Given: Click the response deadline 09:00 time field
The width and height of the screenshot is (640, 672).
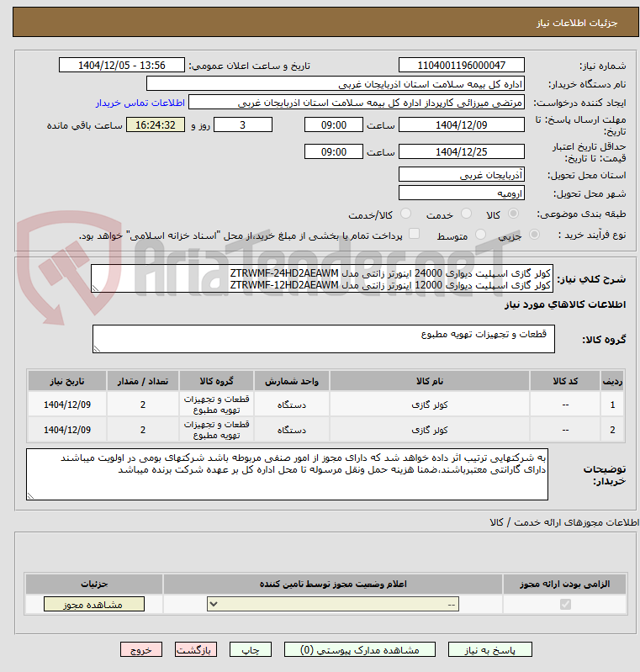Looking at the screenshot, I should [x=334, y=124].
